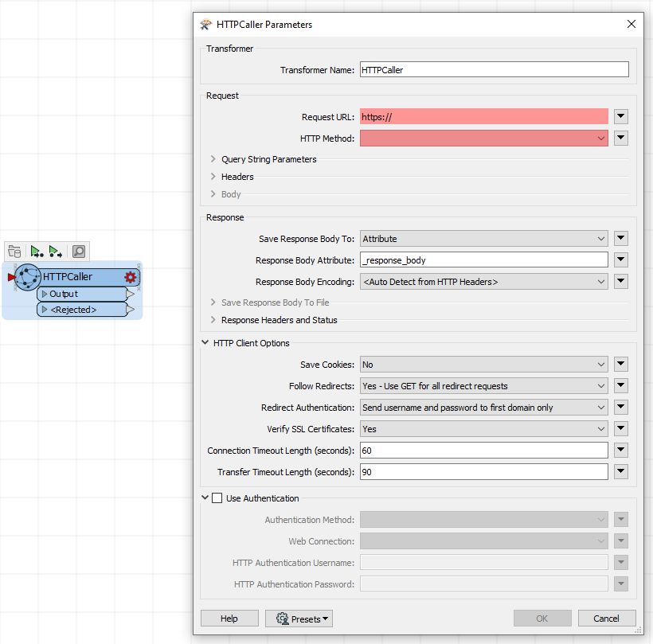This screenshot has height=644, width=653.
Task: Open Request URL value options arrow menu
Action: pyautogui.click(x=621, y=116)
